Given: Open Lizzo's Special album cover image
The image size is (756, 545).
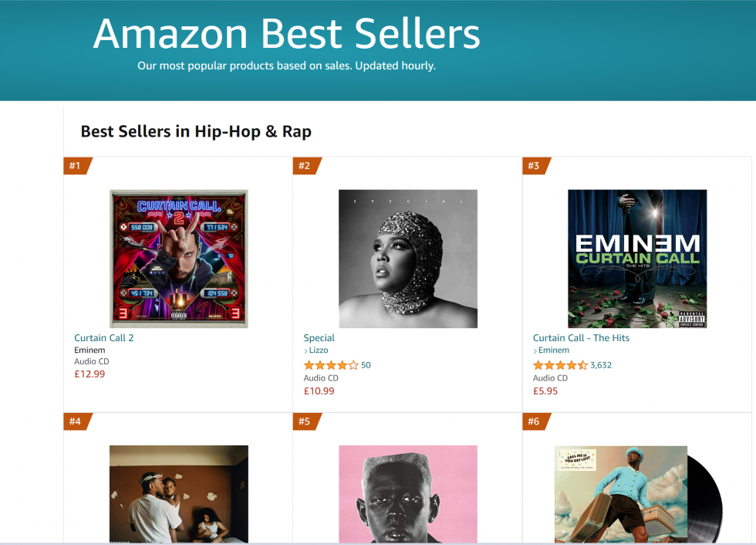Looking at the screenshot, I should click(x=408, y=259).
